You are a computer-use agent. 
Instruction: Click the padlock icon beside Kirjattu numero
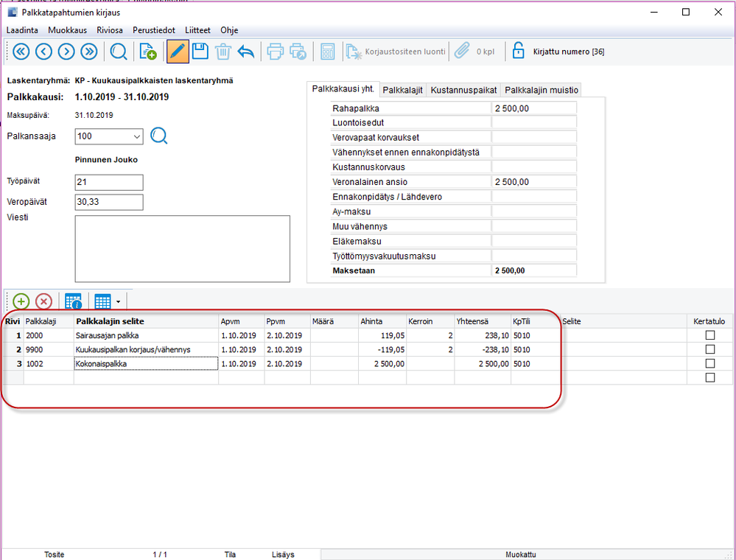click(518, 52)
